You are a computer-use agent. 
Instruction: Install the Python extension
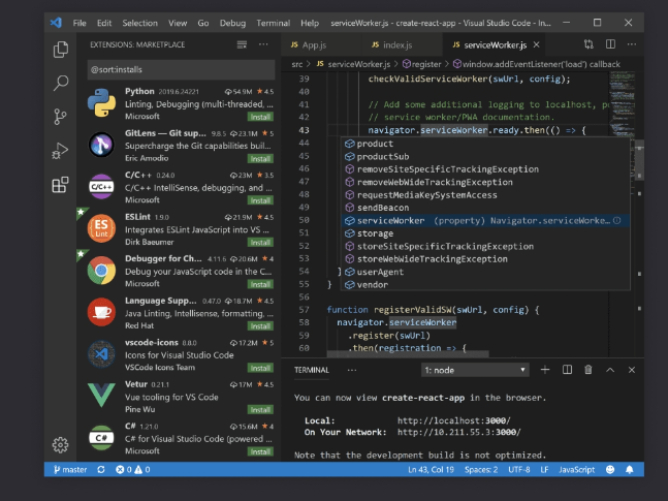(x=260, y=117)
